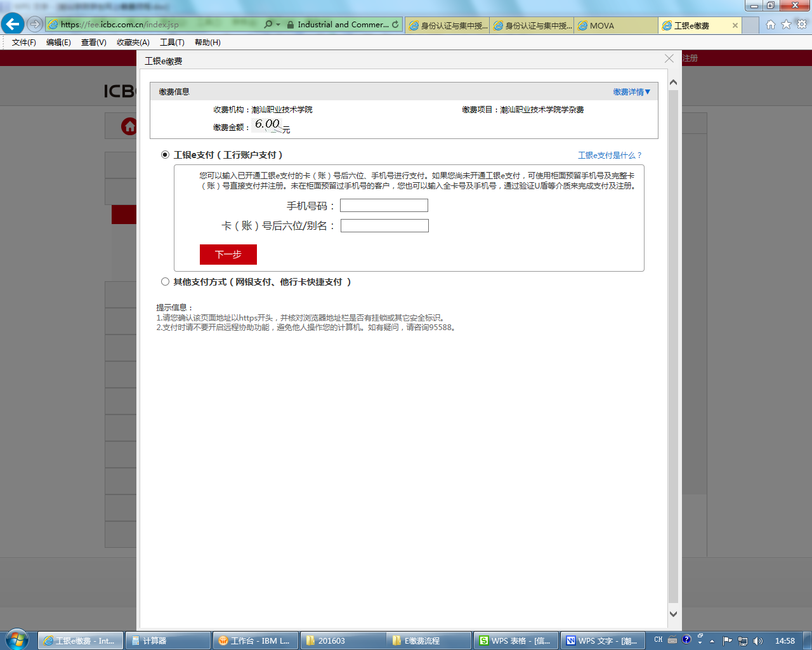Open the 编辑(E) menu
The height and width of the screenshot is (650, 812).
click(x=58, y=43)
